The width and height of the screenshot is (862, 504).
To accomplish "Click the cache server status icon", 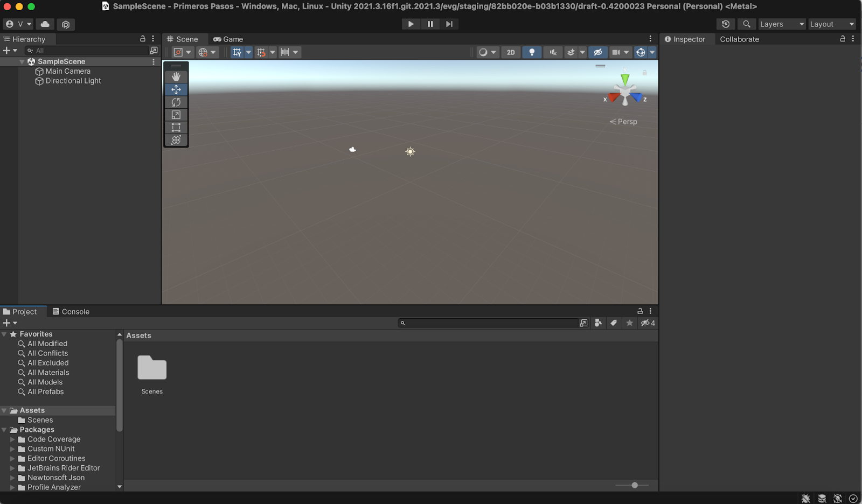I will 822,499.
